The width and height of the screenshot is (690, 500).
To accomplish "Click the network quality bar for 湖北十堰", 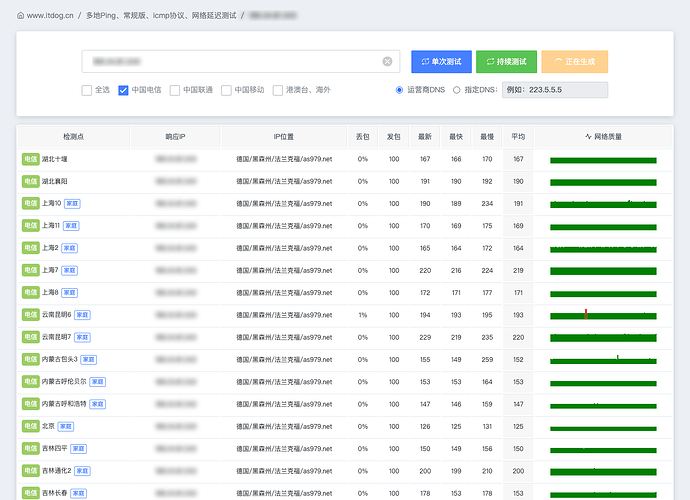I will [603, 160].
